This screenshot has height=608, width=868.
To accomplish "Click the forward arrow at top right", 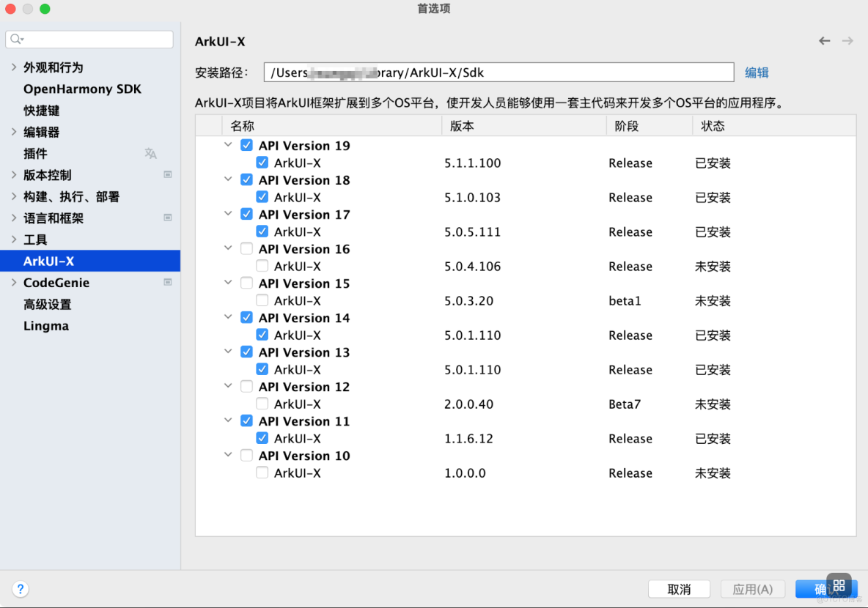I will pyautogui.click(x=848, y=41).
